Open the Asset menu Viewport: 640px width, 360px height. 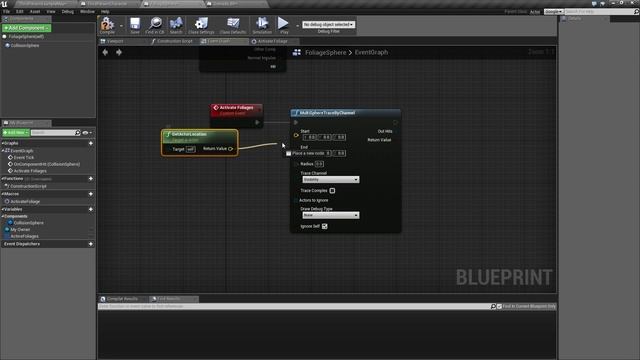(35, 11)
